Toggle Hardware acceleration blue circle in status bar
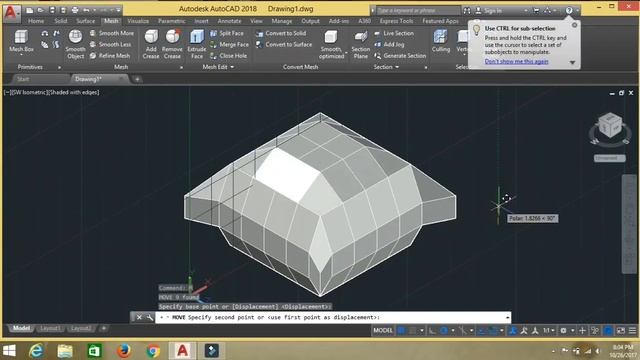This screenshot has height=360, width=640. 608,330
